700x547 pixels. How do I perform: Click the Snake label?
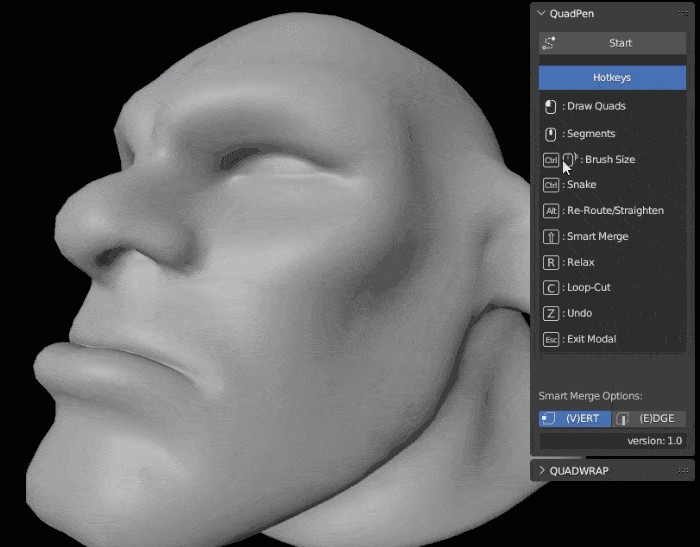click(x=582, y=184)
